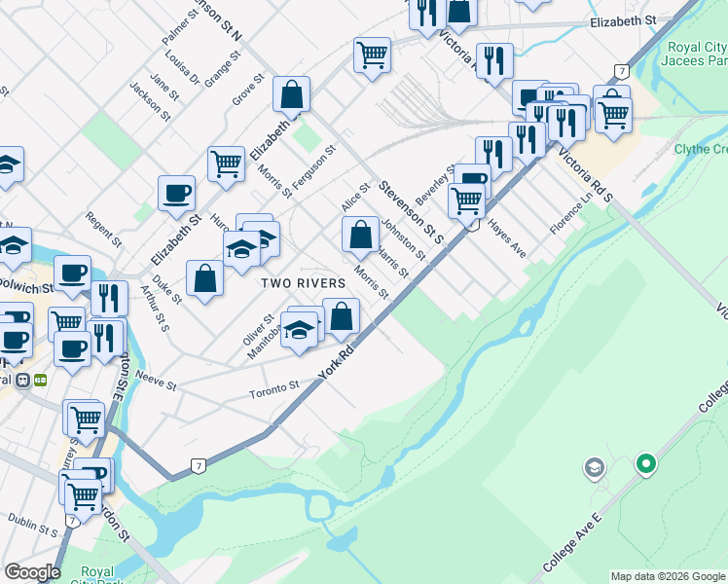Select the Grove St label

[x=248, y=90]
